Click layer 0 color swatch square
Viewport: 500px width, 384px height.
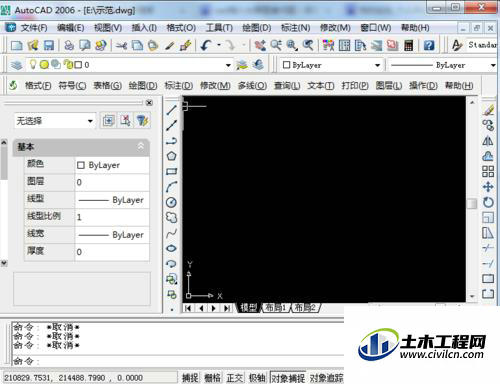pyautogui.click(x=78, y=65)
